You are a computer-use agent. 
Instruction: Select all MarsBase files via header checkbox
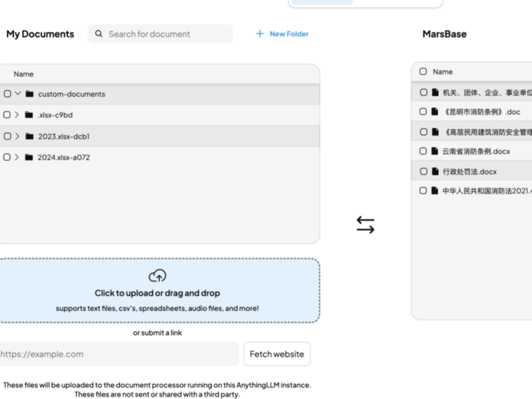coord(423,72)
